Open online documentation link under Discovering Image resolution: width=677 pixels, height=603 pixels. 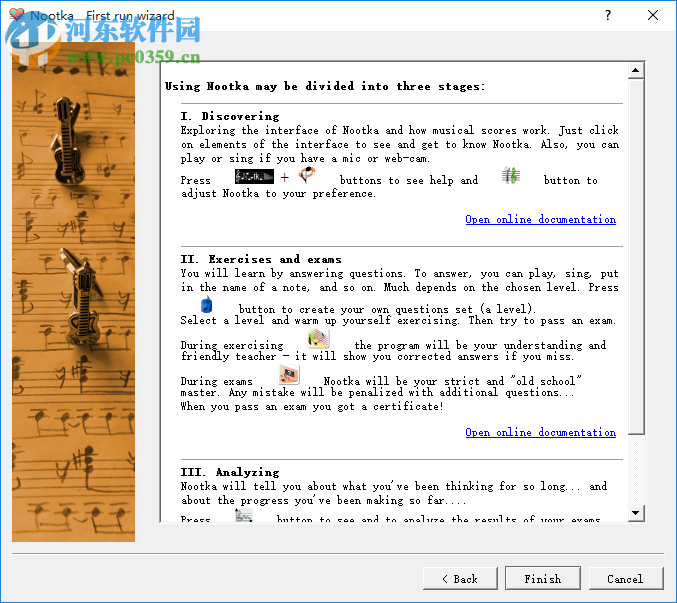point(541,219)
